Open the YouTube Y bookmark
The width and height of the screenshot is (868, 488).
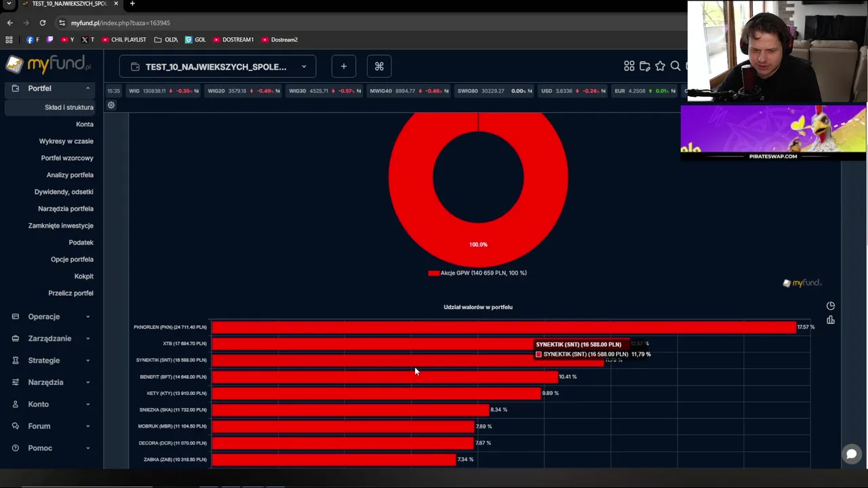tap(67, 40)
